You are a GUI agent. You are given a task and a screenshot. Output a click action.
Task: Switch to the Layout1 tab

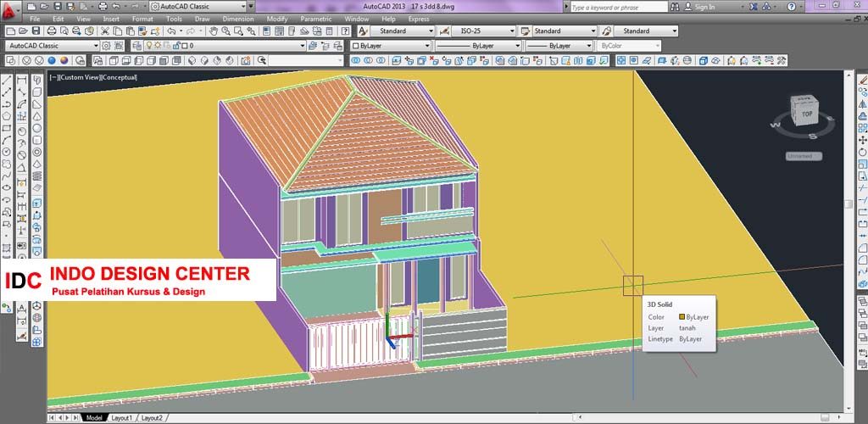tap(121, 418)
